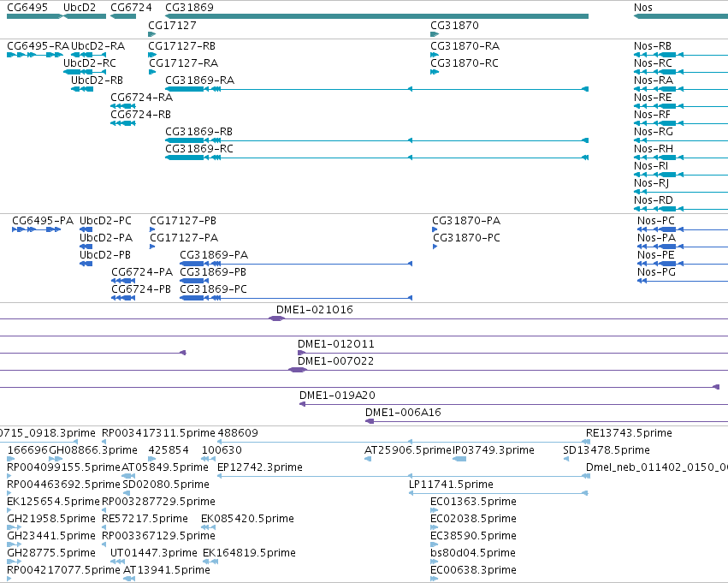Select protein CG6495-PA

tap(43, 221)
